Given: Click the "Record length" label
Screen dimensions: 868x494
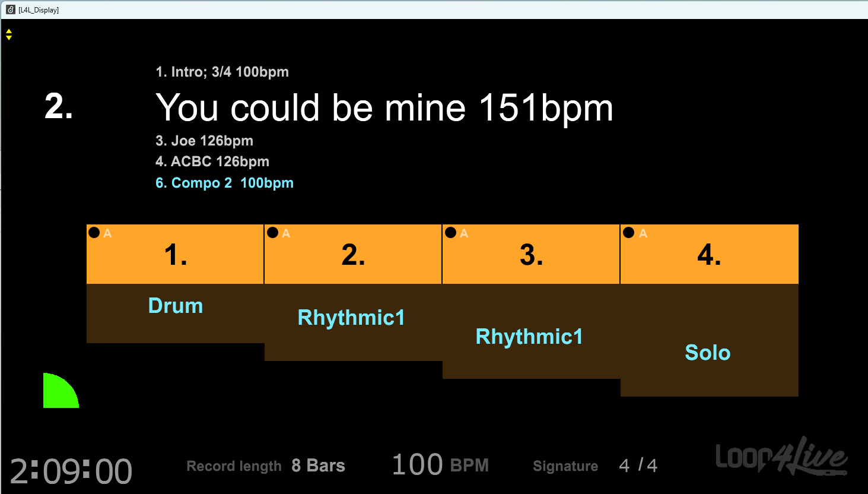Looking at the screenshot, I should point(234,466).
